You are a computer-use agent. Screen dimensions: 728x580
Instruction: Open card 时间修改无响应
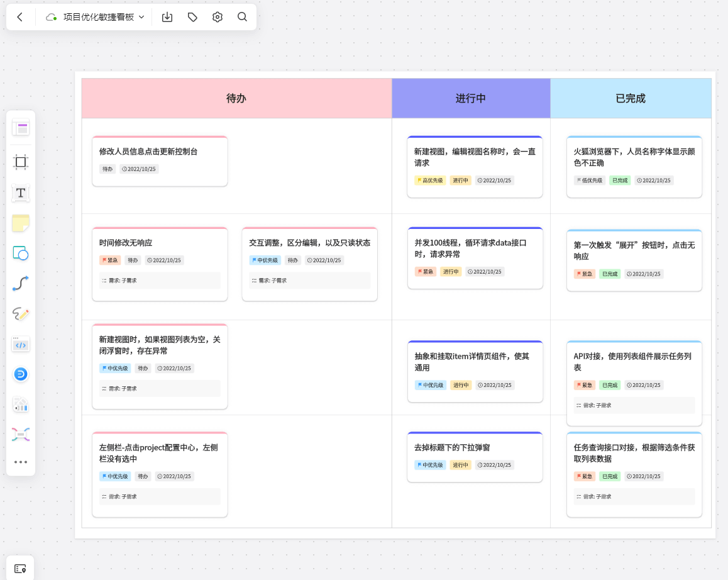(x=160, y=264)
